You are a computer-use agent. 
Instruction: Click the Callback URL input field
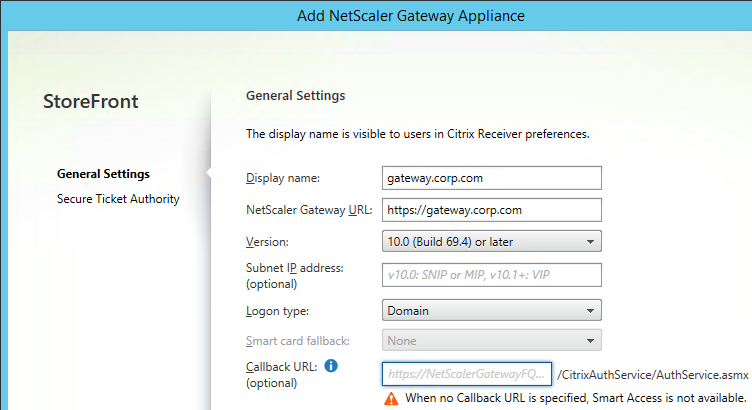(467, 374)
